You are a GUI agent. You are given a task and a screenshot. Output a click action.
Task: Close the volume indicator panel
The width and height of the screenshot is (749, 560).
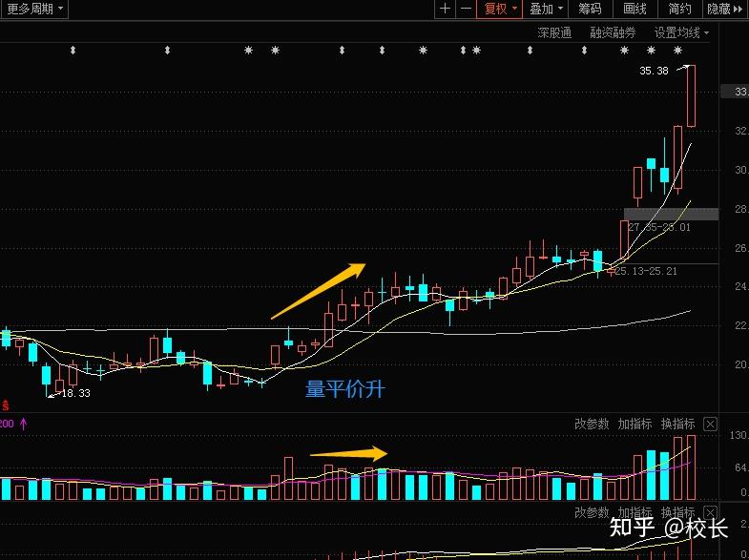(710, 424)
